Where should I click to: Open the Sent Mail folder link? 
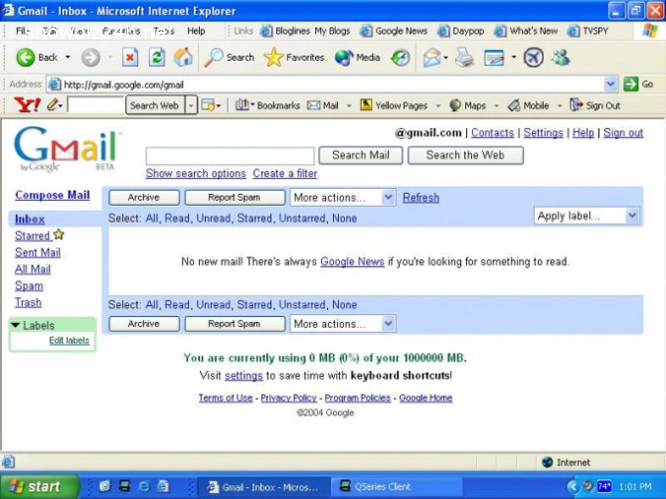(37, 252)
